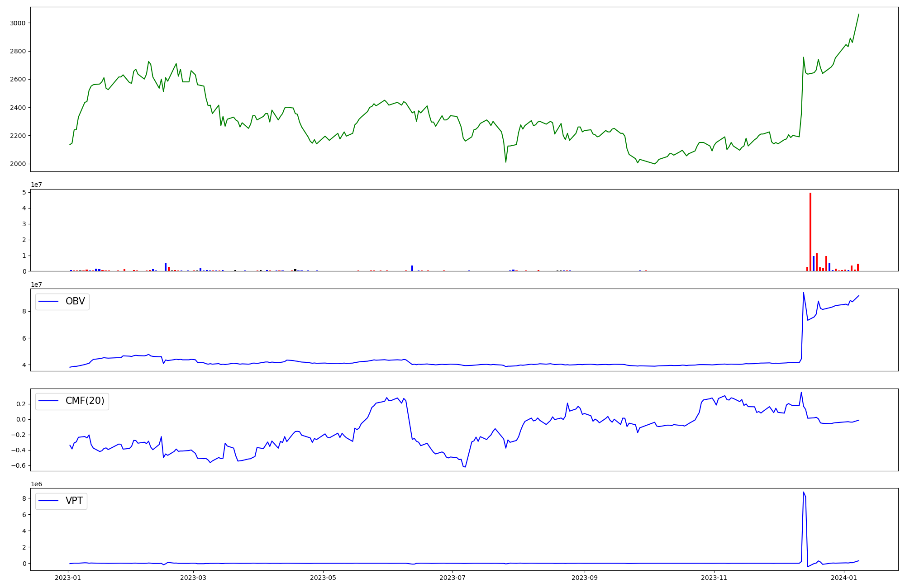
Task: Click the blue line swatch in OBV legend
Action: 49,301
